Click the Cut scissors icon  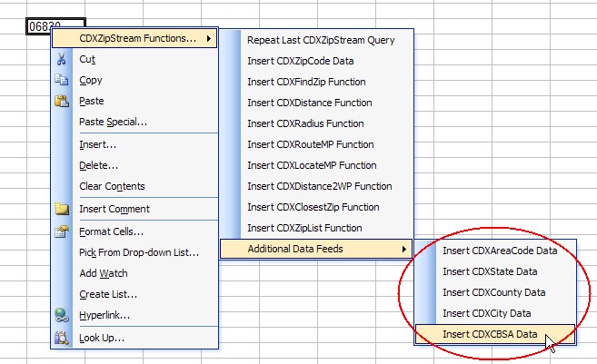[x=61, y=59]
